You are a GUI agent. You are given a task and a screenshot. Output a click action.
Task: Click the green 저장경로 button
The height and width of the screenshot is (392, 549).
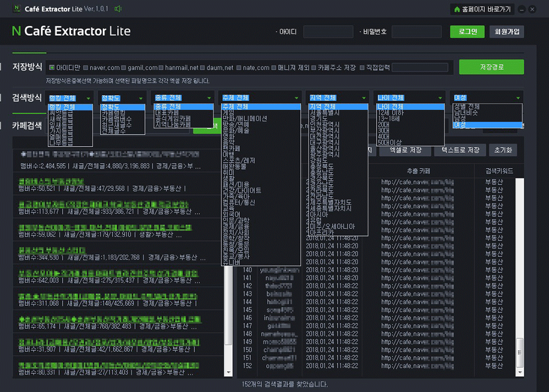491,67
